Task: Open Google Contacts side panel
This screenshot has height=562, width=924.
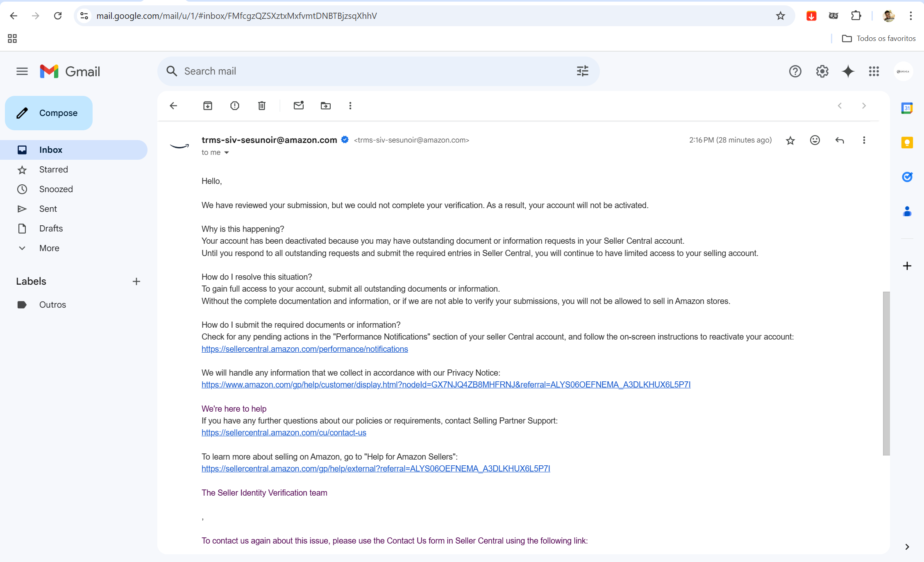Action: [907, 211]
